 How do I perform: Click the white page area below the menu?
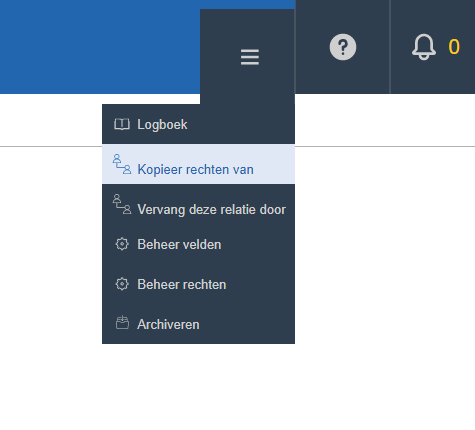(x=237, y=387)
